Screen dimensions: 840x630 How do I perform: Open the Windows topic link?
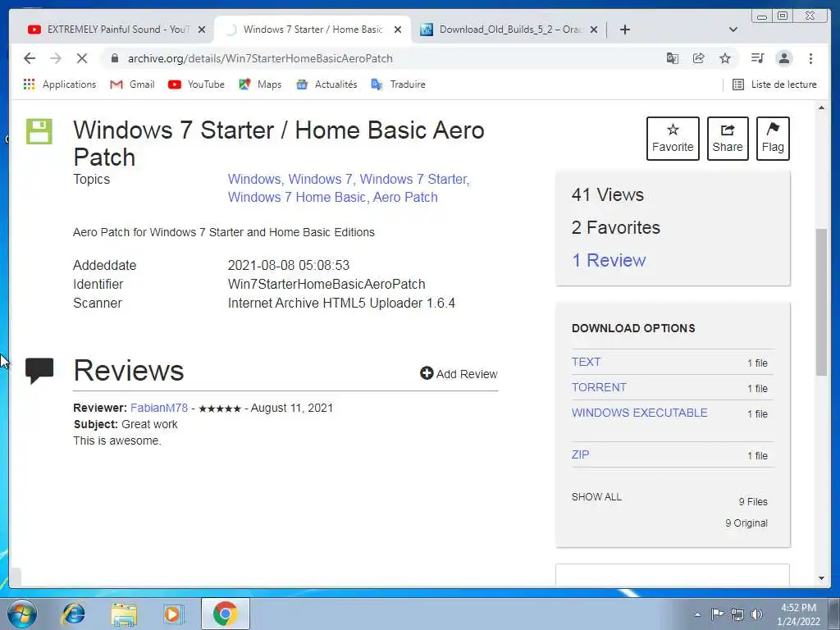[x=254, y=179]
